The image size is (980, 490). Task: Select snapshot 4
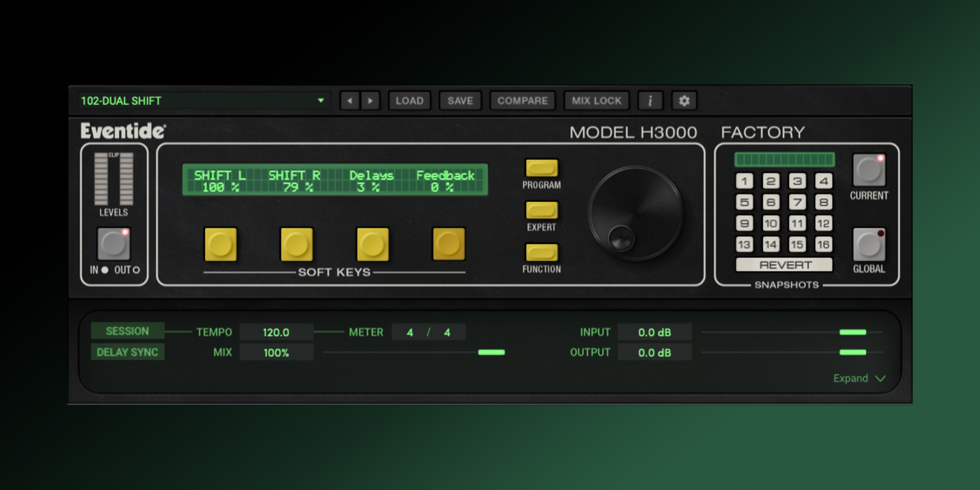click(823, 181)
